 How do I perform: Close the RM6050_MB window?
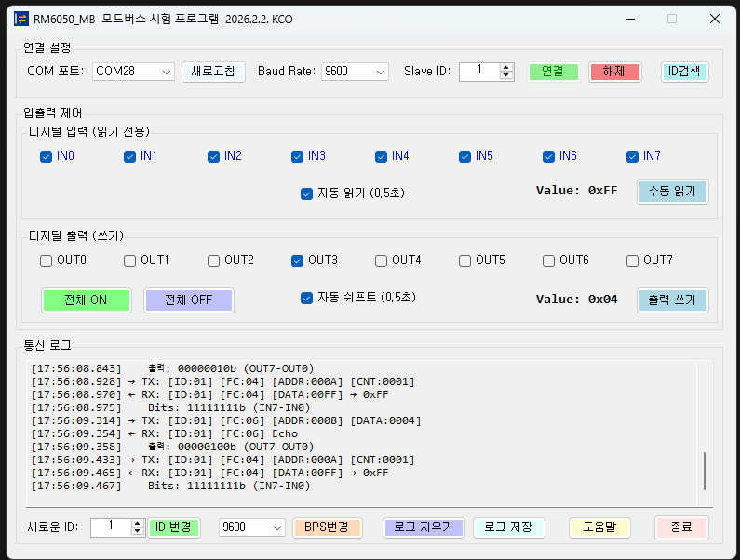point(715,19)
